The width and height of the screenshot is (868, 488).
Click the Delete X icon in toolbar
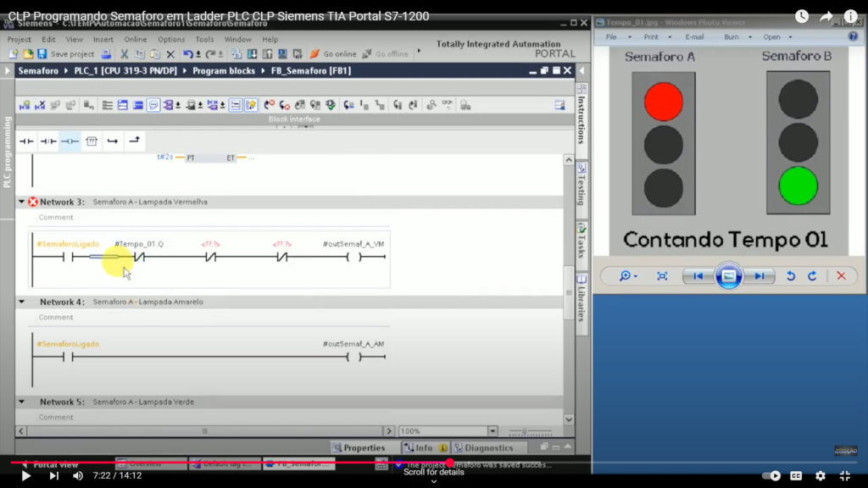(x=170, y=54)
